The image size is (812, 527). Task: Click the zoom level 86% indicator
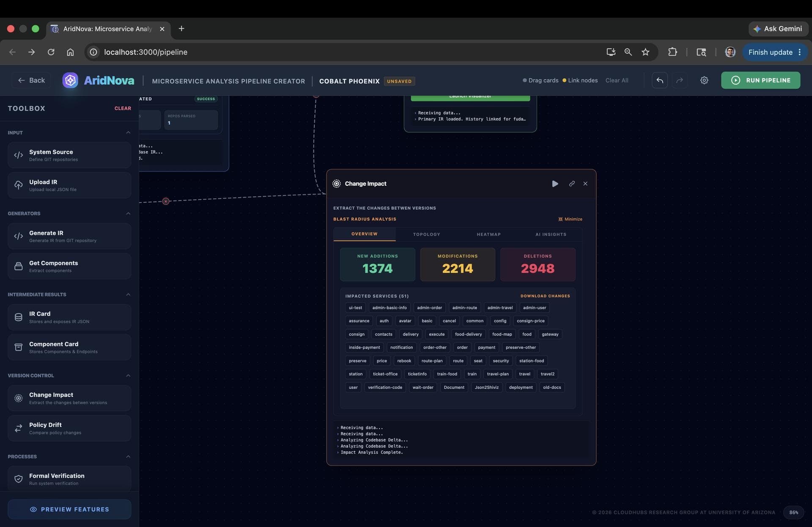[x=794, y=513]
